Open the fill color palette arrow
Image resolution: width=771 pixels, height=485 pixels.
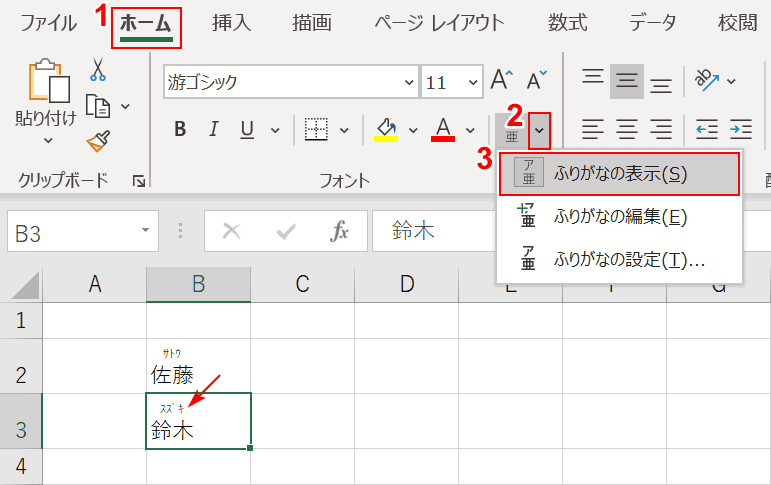(x=413, y=130)
